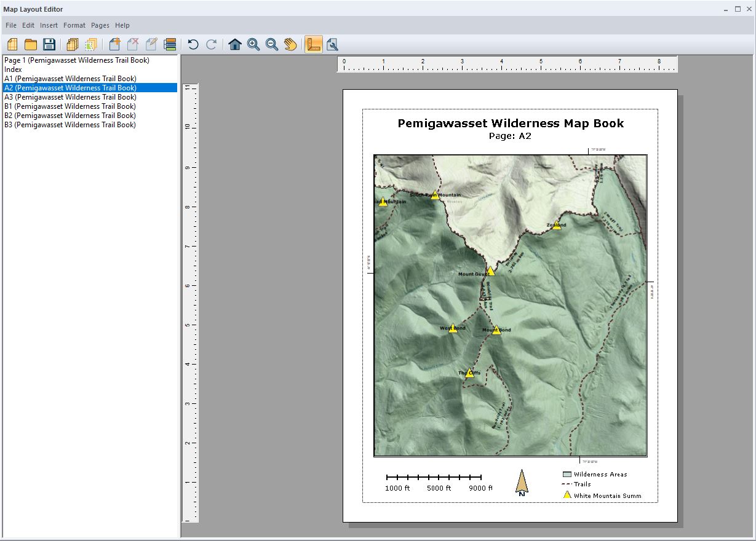756x541 pixels.
Task: Click the Mount Bond summit triangle
Action: click(496, 330)
